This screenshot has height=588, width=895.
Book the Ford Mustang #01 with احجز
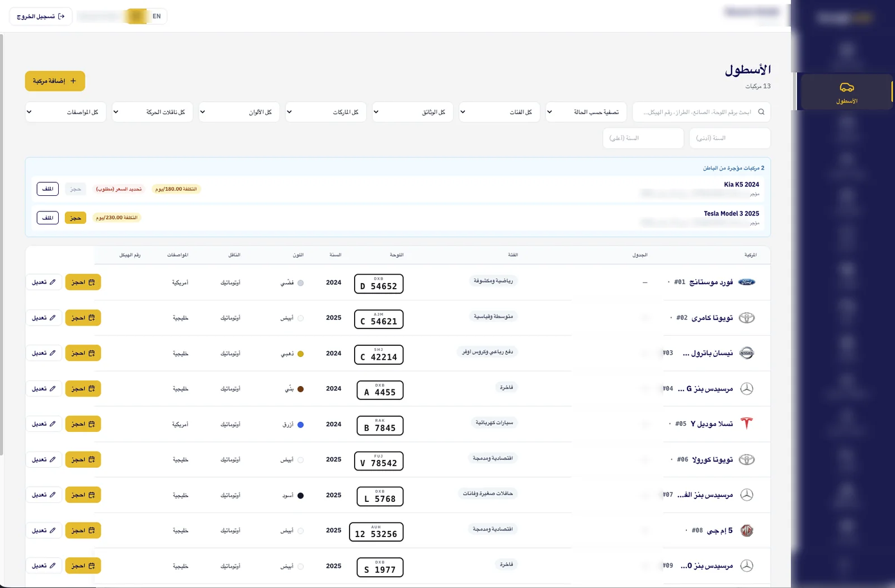[83, 283]
